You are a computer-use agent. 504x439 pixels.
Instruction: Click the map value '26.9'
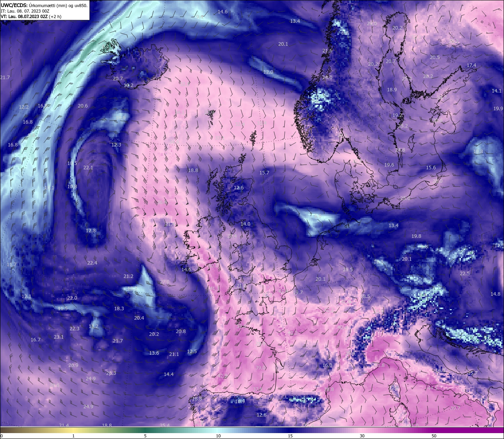[73, 365]
